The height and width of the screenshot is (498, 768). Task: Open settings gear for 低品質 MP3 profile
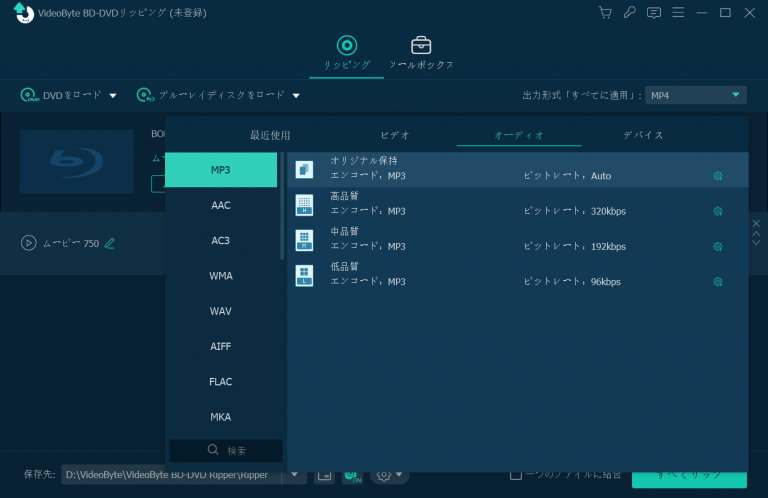point(717,282)
